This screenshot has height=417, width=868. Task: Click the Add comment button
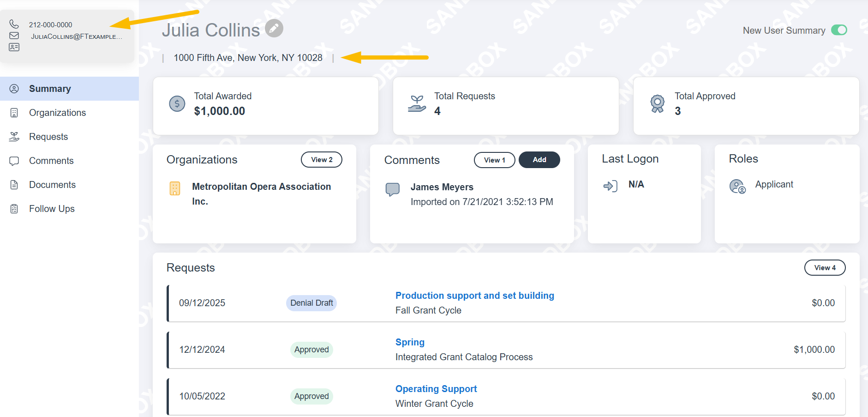point(539,159)
